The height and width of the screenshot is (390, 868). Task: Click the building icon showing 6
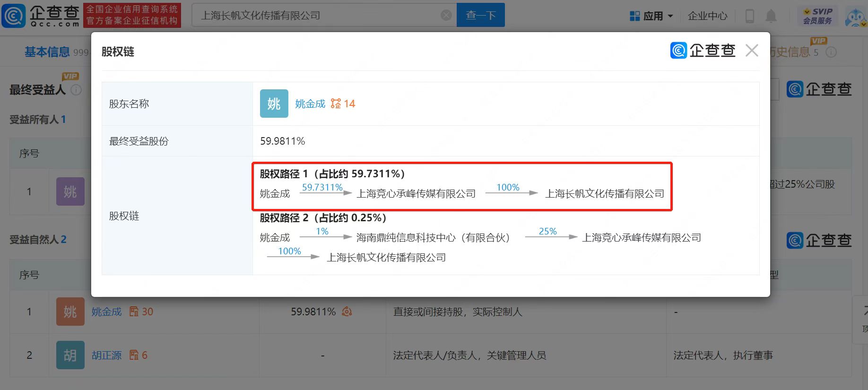coord(138,355)
